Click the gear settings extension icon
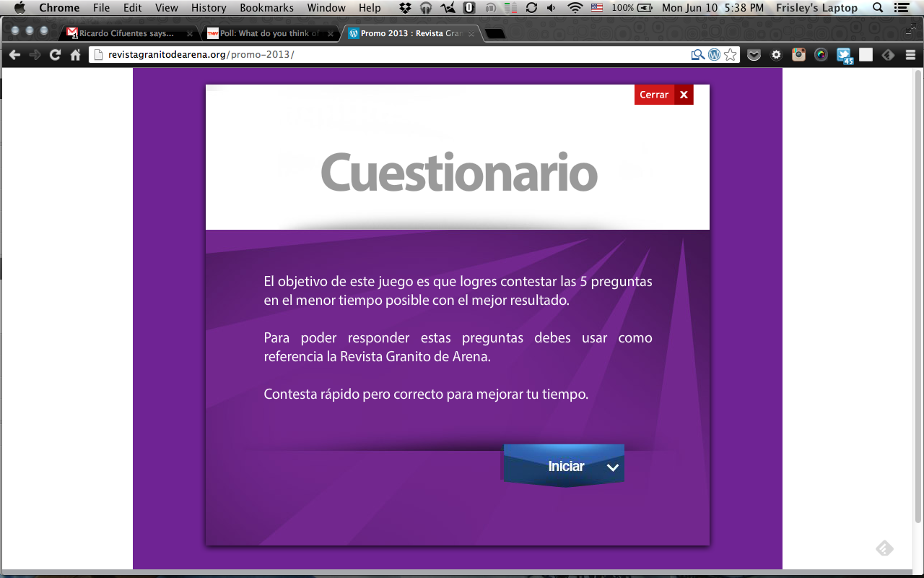This screenshot has height=578, width=924. pyautogui.click(x=776, y=55)
